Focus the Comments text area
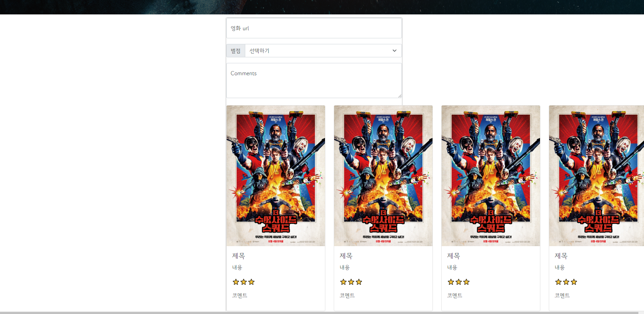 point(314,81)
